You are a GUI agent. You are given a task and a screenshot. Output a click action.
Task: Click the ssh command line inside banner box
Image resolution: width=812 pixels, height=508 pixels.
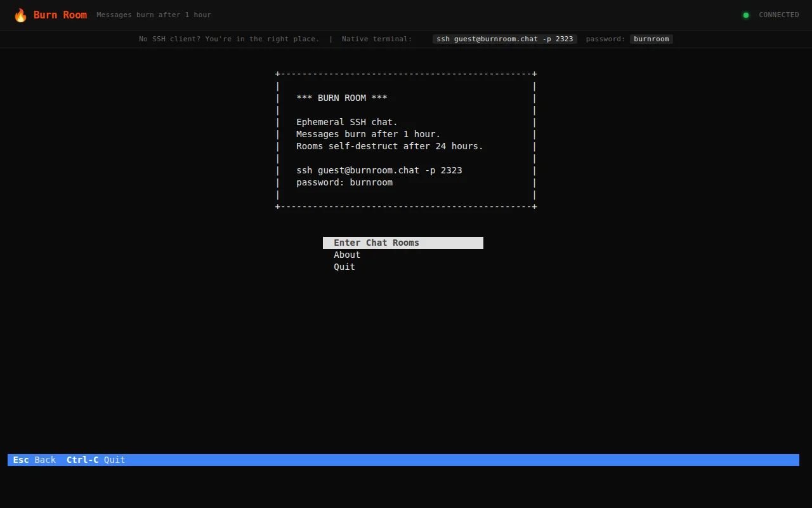(x=379, y=170)
